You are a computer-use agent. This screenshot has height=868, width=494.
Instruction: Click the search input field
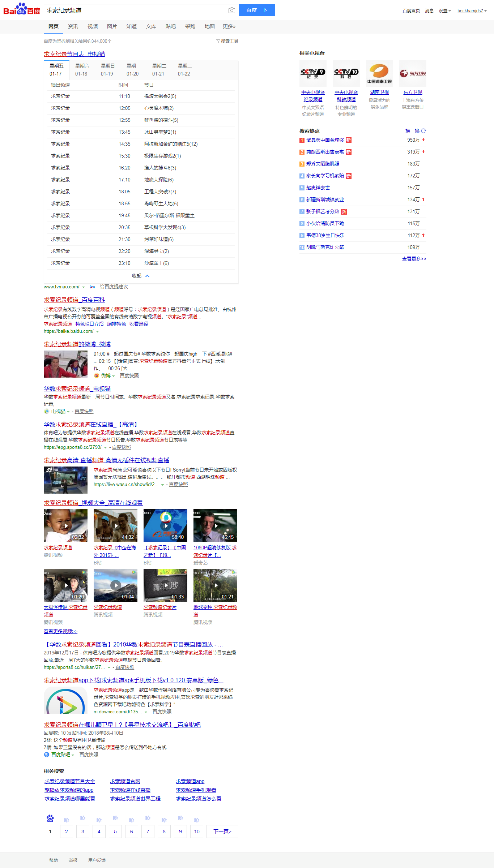pyautogui.click(x=136, y=10)
